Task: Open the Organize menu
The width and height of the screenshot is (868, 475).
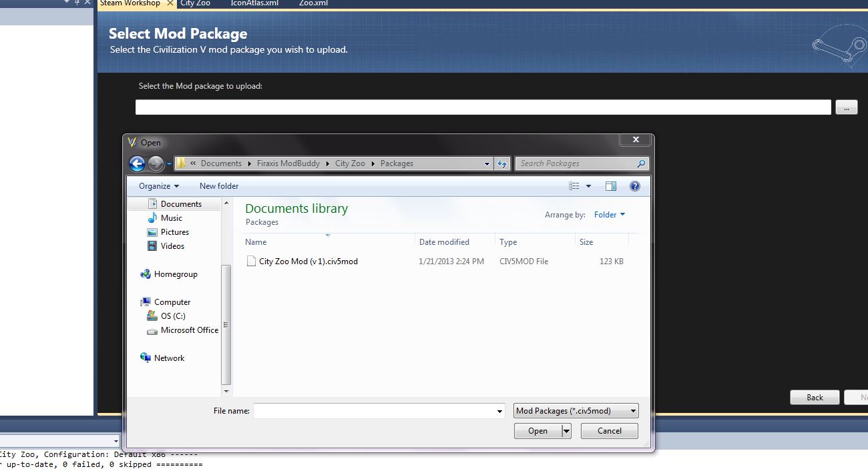Action: (159, 186)
